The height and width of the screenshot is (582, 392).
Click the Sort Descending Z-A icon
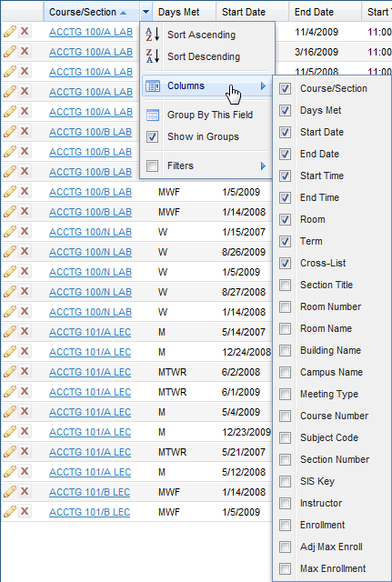coord(152,56)
